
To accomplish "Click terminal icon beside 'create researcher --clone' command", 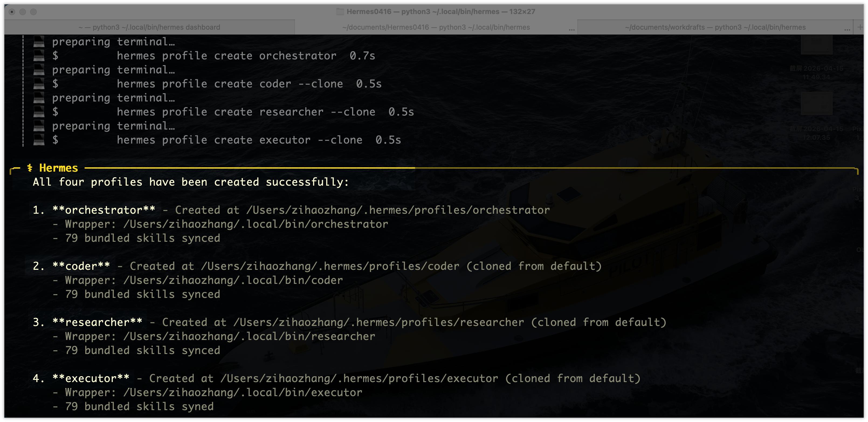I will (x=39, y=112).
